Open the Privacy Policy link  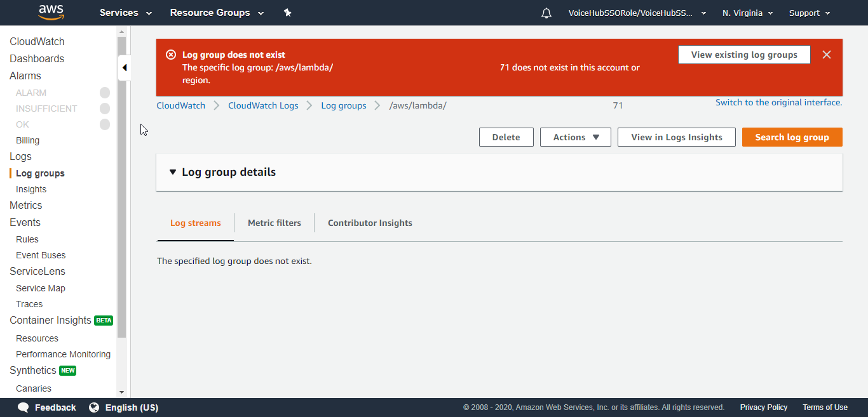point(764,407)
